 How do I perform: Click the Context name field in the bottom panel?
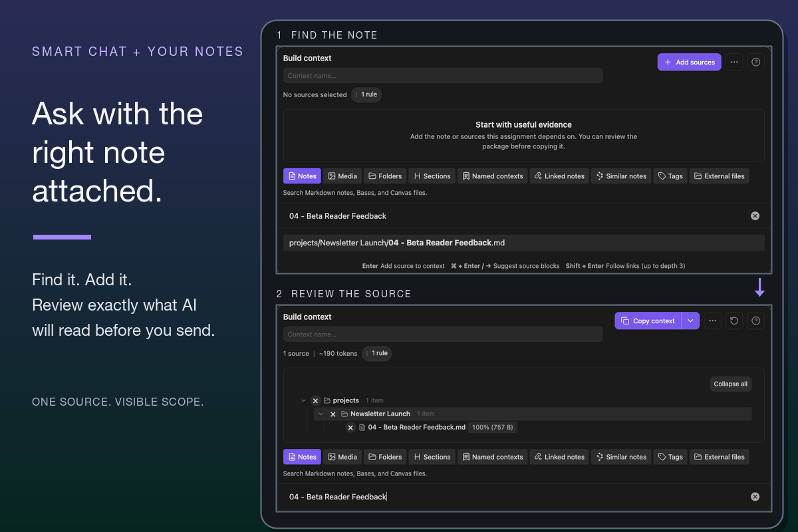[x=443, y=334]
